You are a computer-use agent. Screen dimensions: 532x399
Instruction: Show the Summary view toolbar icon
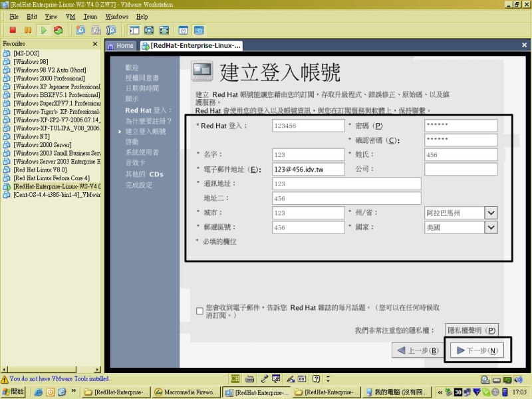184,30
